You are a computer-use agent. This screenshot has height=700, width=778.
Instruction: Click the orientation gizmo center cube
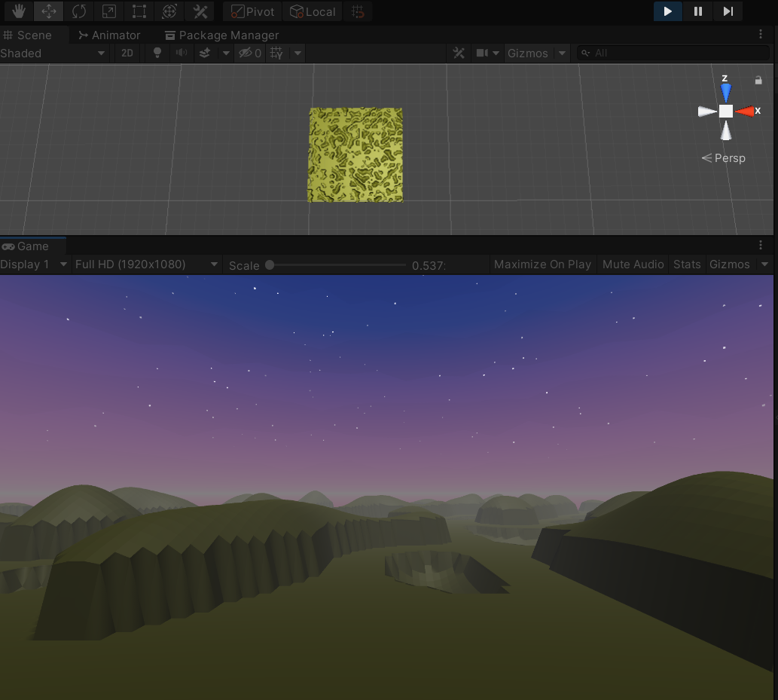tap(726, 112)
